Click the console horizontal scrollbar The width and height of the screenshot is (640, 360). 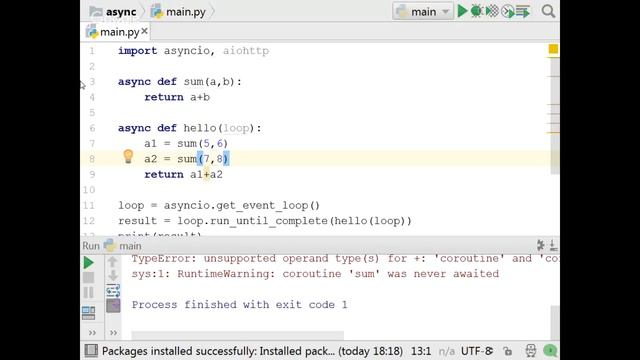coord(238,335)
